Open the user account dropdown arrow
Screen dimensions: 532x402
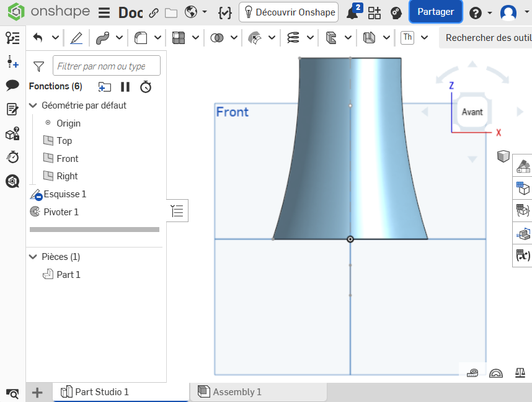[527, 12]
